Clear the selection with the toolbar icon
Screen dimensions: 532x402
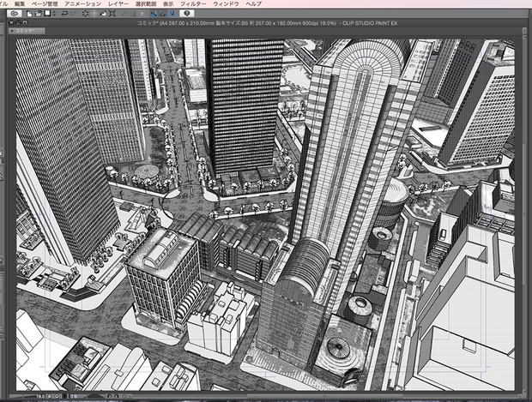pos(85,14)
